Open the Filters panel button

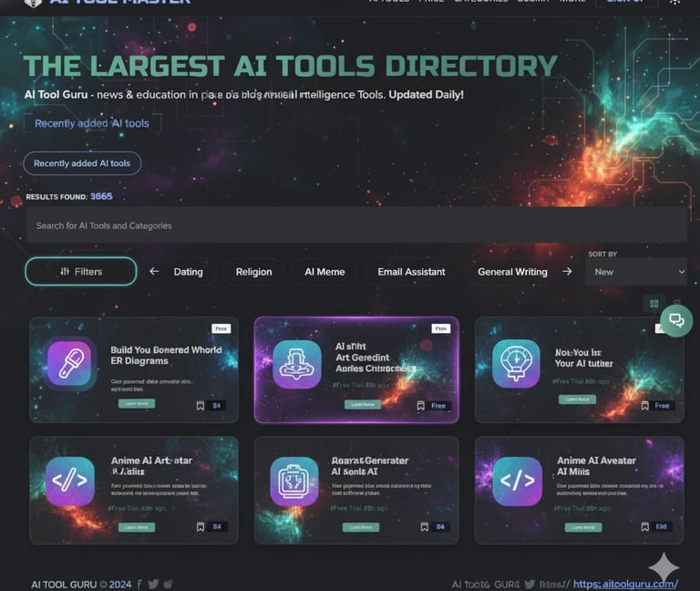[81, 271]
